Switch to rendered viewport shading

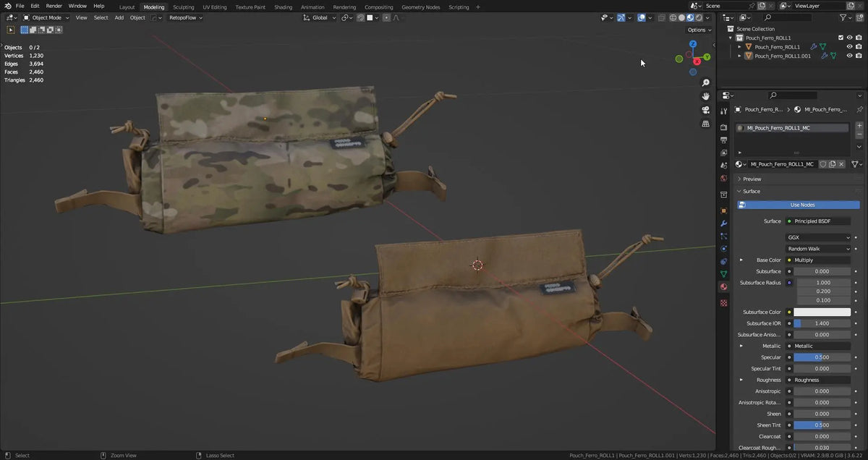point(698,17)
